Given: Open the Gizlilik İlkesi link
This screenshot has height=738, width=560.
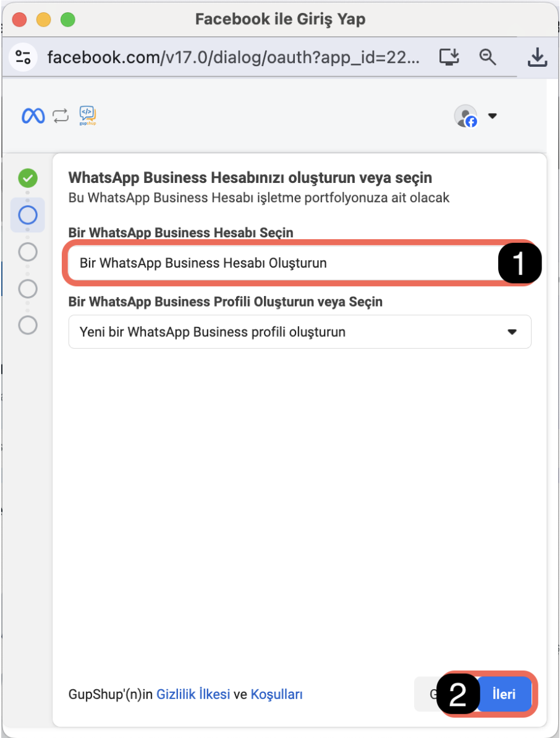Looking at the screenshot, I should click(x=193, y=694).
